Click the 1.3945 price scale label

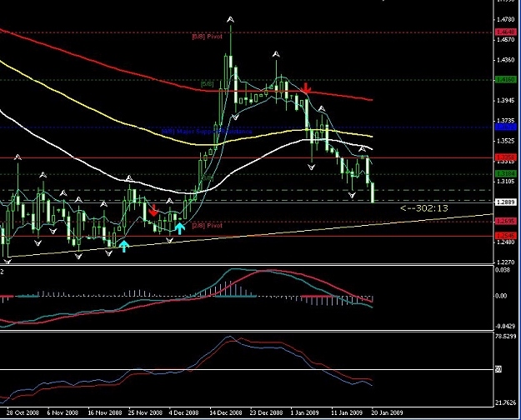point(506,100)
